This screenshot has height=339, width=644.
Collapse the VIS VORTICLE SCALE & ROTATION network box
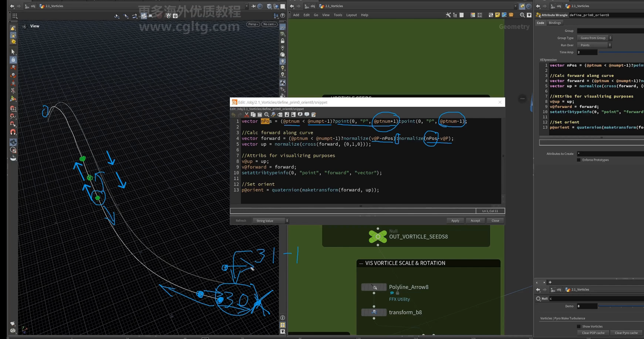tap(361, 263)
